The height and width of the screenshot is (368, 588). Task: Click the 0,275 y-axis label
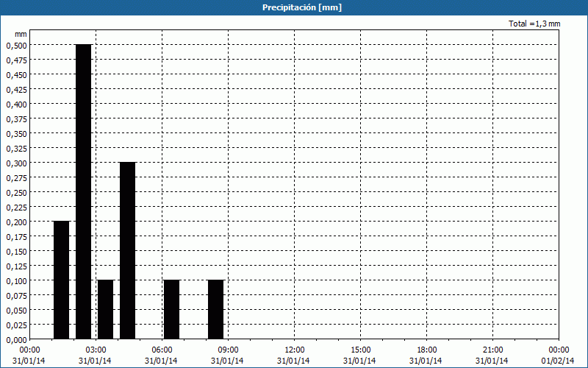coord(16,177)
